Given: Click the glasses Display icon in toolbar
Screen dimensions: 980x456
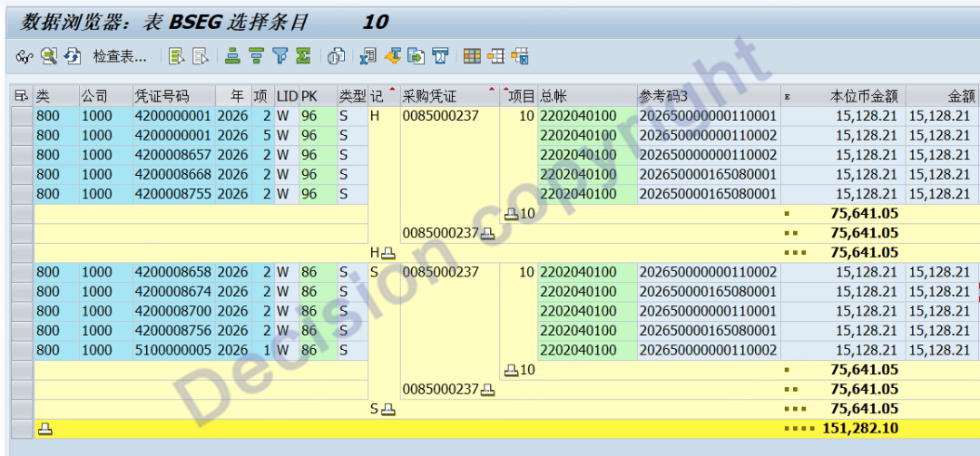Looking at the screenshot, I should tap(24, 56).
